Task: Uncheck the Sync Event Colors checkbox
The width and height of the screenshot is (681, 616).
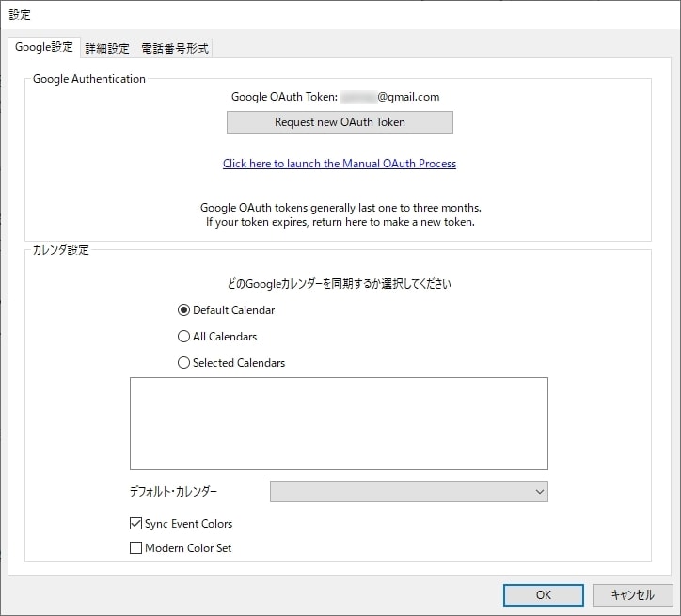Action: [182, 524]
